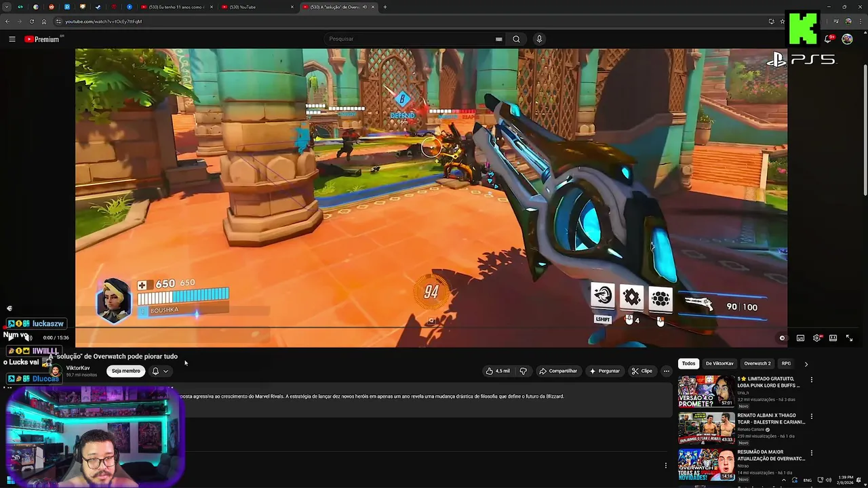Go back with the browser back arrow
Viewport: 868px width, 488px height.
tap(7, 22)
